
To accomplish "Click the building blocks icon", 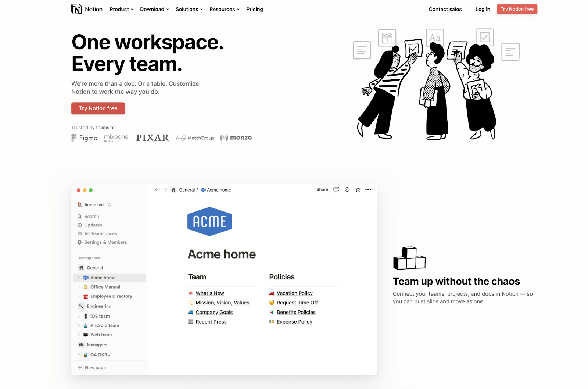I will point(409,258).
